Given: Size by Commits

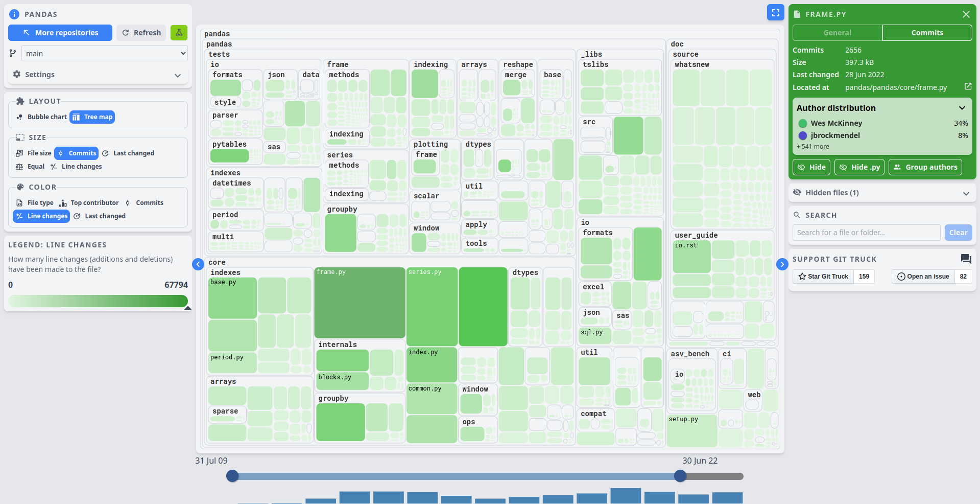Looking at the screenshot, I should (x=76, y=153).
